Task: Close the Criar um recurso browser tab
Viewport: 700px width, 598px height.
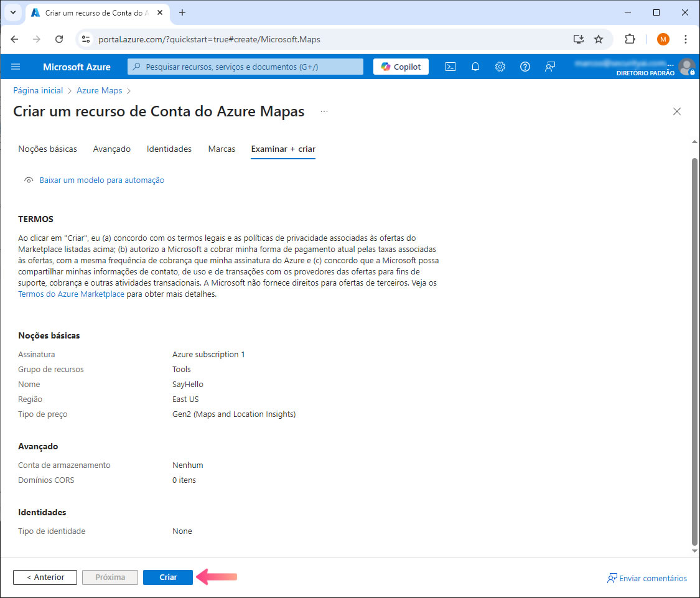Action: 160,12
